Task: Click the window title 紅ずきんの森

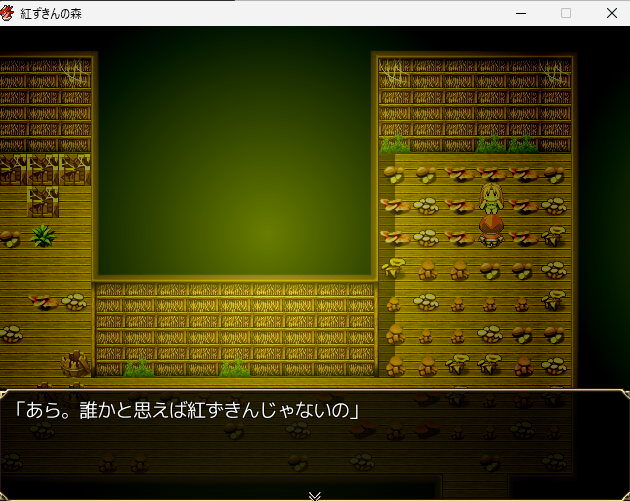Action: [x=51, y=14]
